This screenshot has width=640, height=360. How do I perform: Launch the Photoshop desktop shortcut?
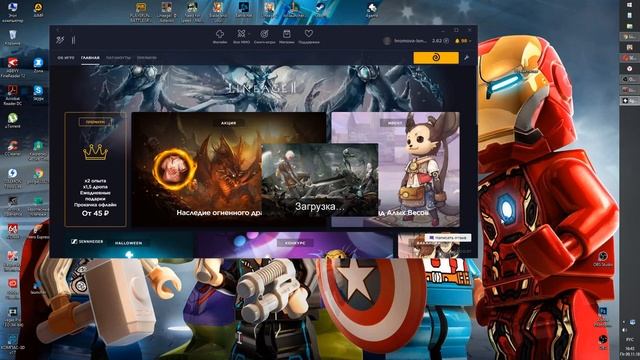(602, 317)
